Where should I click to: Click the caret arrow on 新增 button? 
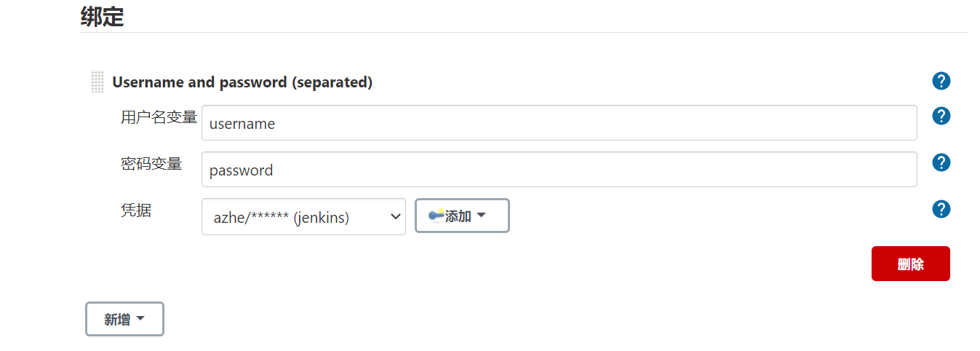coord(140,319)
